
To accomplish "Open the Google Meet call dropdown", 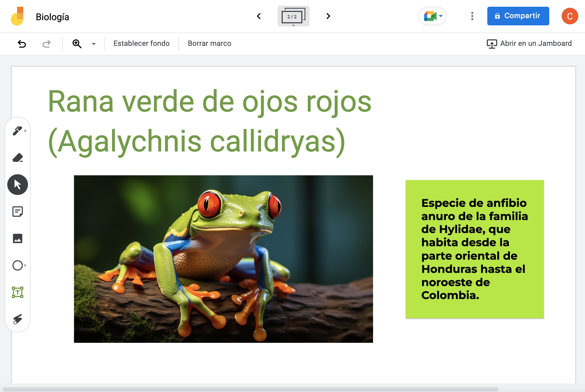I will tap(432, 16).
